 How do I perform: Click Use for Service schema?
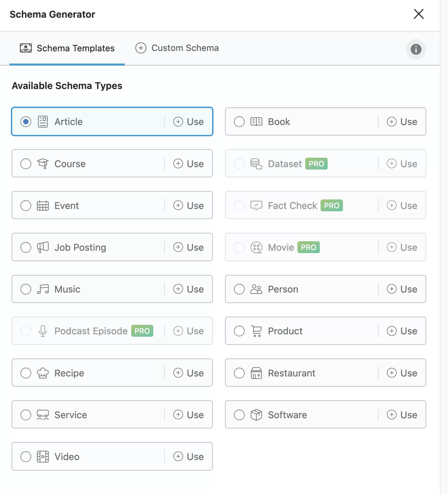click(189, 415)
